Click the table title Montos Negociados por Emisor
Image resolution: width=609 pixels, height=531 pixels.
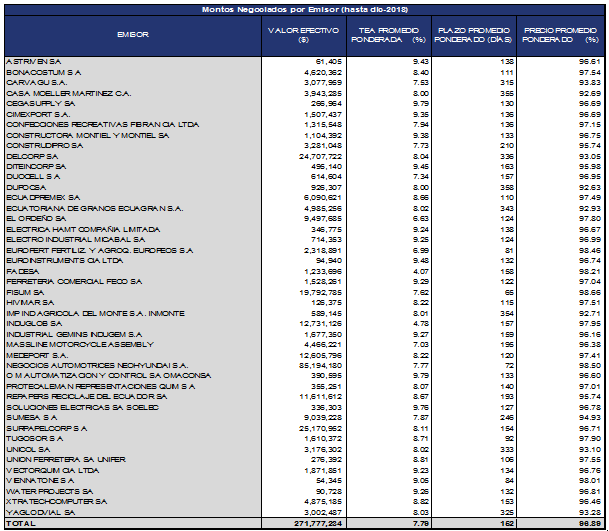point(304,10)
